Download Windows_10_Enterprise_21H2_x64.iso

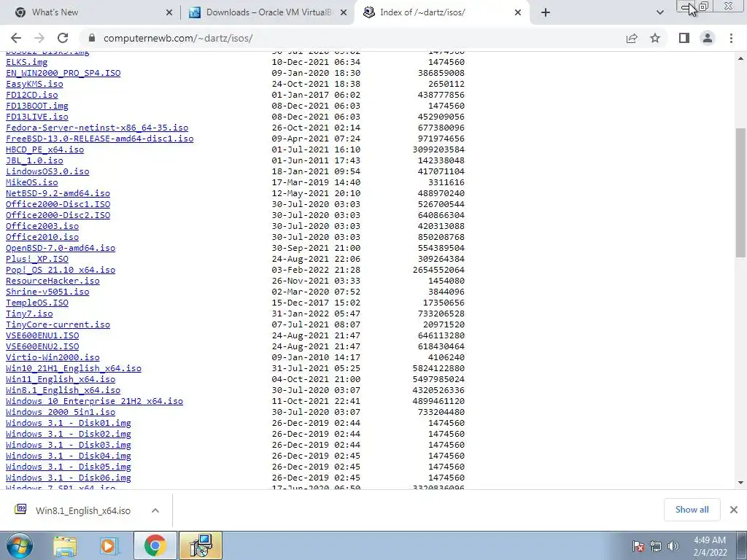pyautogui.click(x=94, y=402)
